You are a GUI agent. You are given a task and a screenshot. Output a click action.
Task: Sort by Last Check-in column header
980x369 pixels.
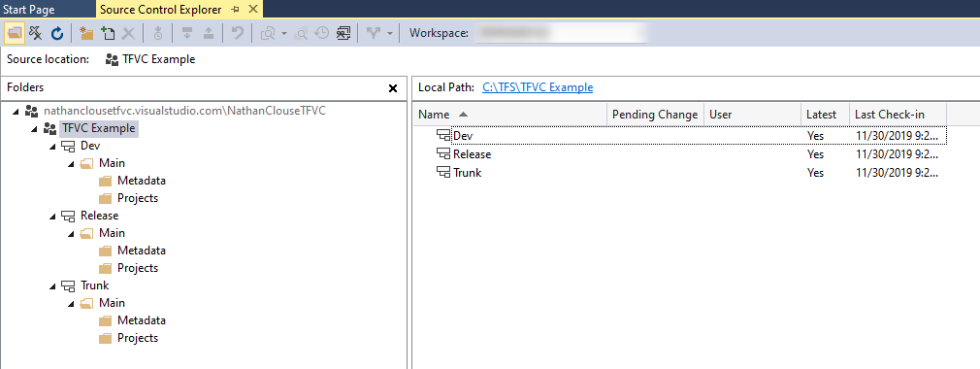[898, 115]
